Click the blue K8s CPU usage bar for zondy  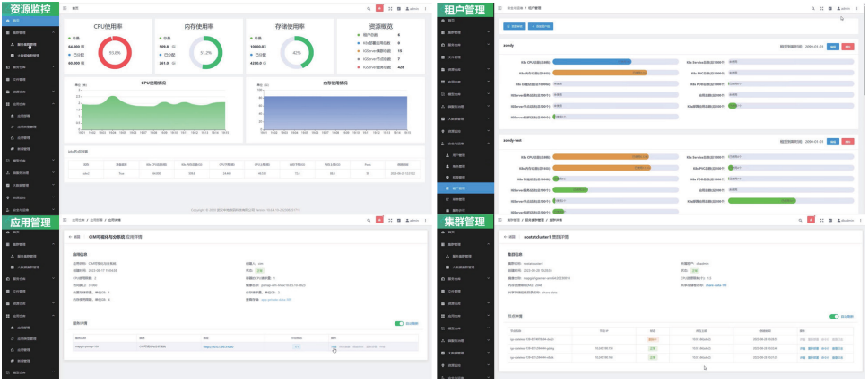(x=594, y=61)
